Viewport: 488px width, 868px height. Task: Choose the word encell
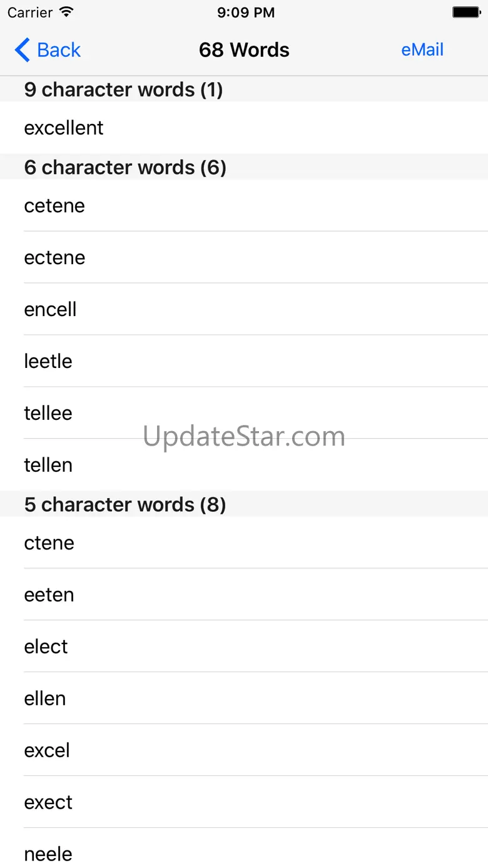(x=51, y=310)
